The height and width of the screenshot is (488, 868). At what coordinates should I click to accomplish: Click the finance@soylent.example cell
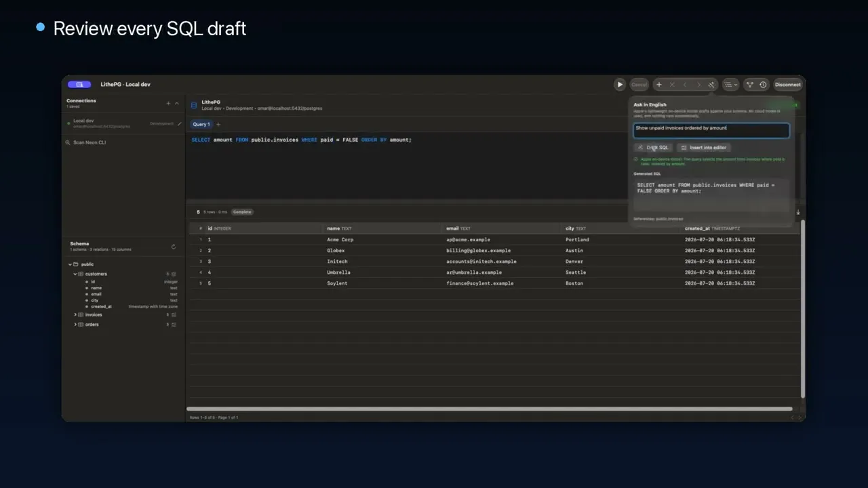(x=479, y=283)
